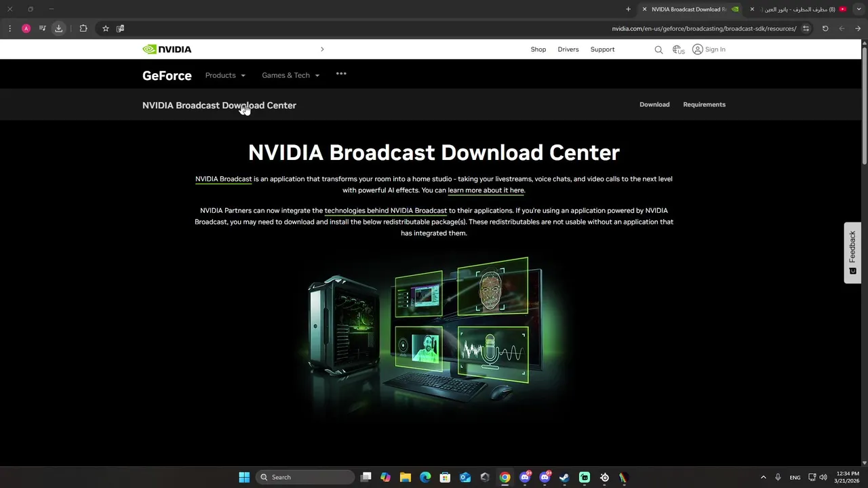Open the Windows Start button
The image size is (868, 488).
click(x=244, y=477)
